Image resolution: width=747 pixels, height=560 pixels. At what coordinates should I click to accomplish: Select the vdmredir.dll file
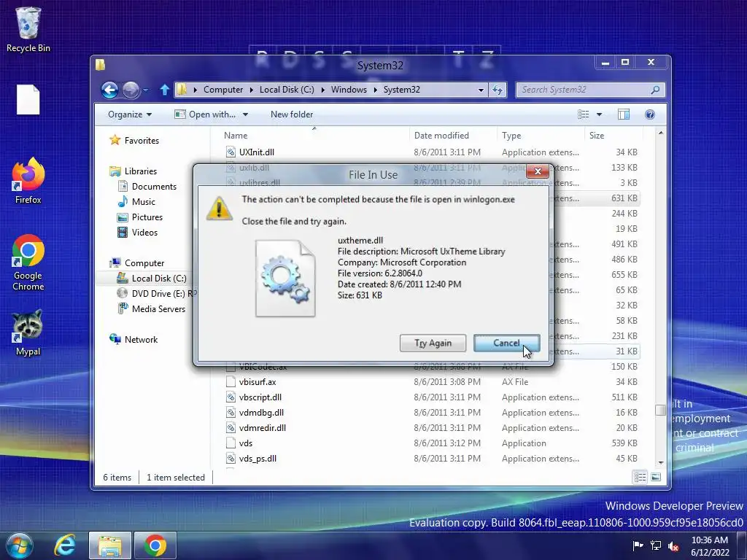point(263,427)
